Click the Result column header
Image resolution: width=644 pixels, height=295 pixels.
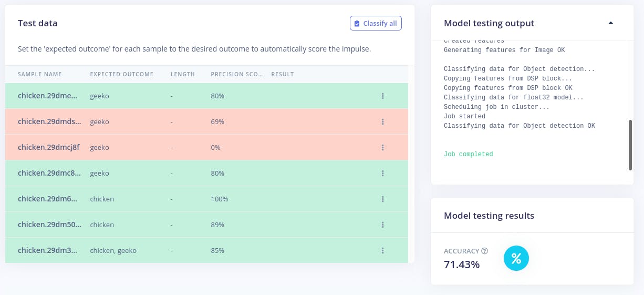[283, 74]
